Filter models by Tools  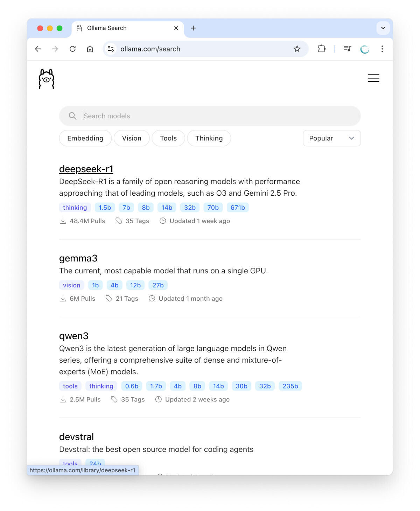(168, 138)
